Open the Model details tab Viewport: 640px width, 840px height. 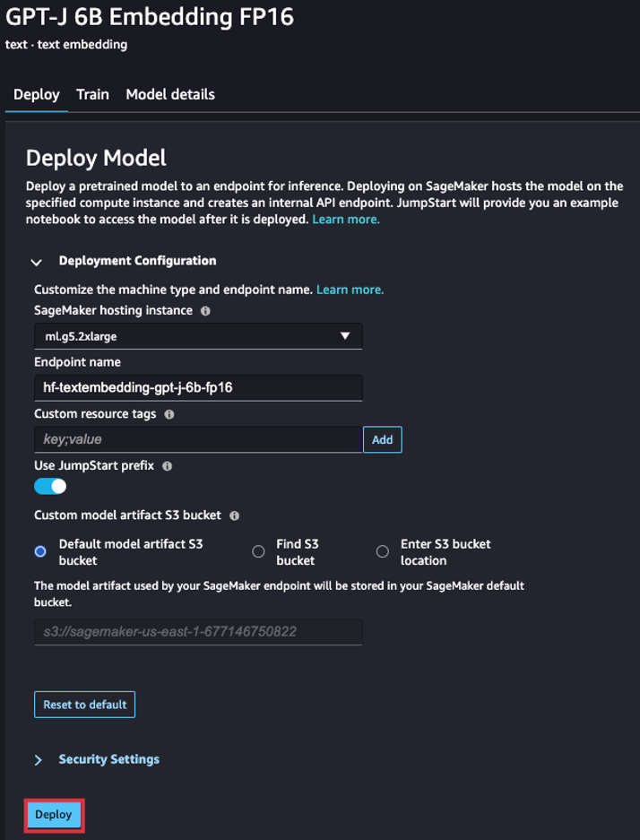coord(170,95)
